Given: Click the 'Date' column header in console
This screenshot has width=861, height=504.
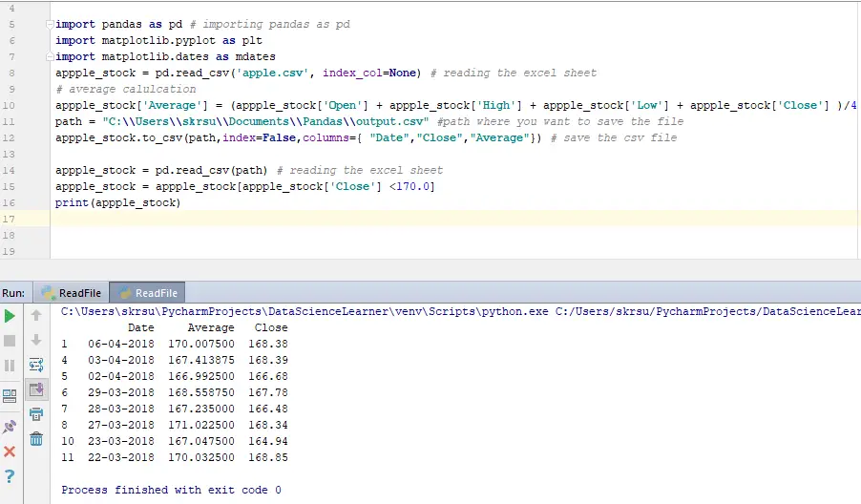Looking at the screenshot, I should 141,327.
